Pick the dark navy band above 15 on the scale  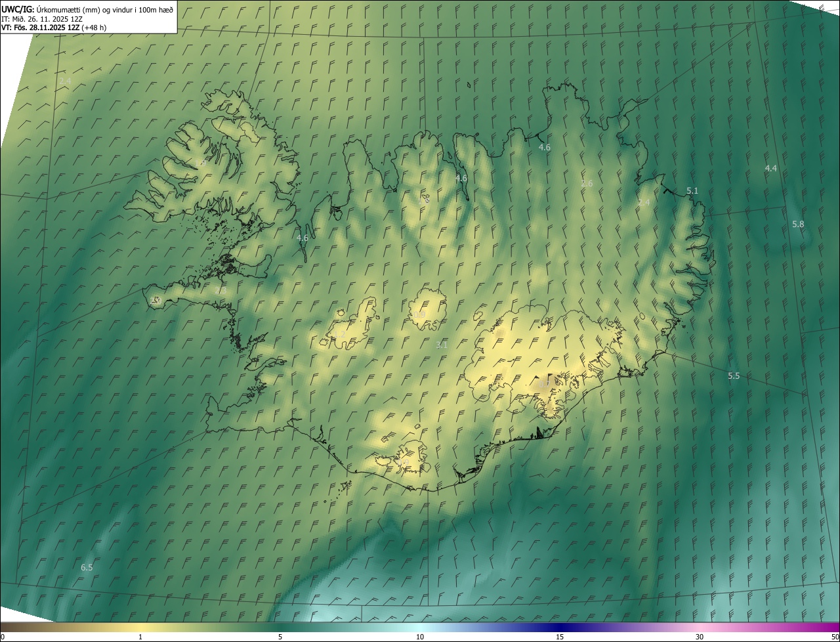560,628
